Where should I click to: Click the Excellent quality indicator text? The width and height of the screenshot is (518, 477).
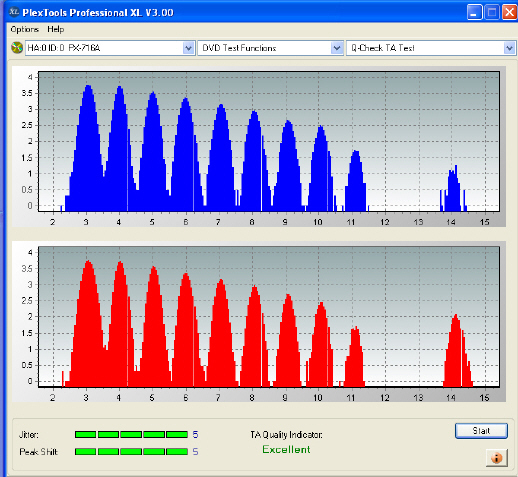286,450
